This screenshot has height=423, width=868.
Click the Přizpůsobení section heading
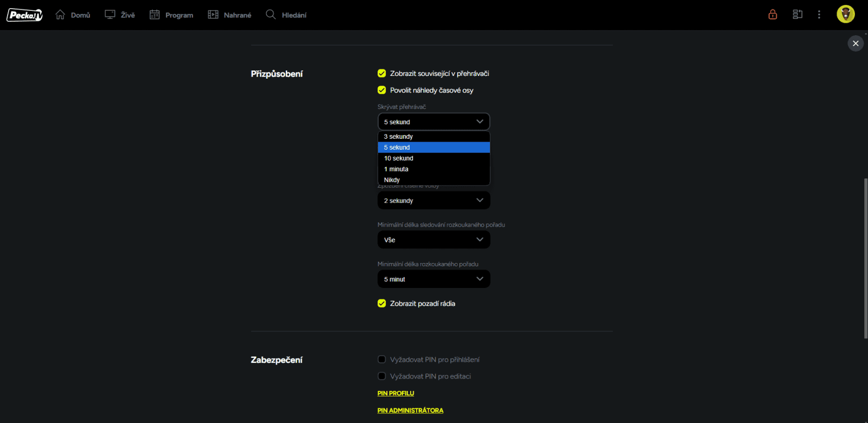(277, 74)
